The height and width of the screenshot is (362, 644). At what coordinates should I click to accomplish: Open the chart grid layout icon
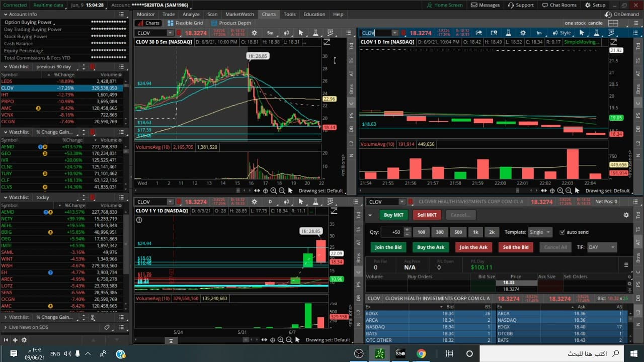pos(612,23)
